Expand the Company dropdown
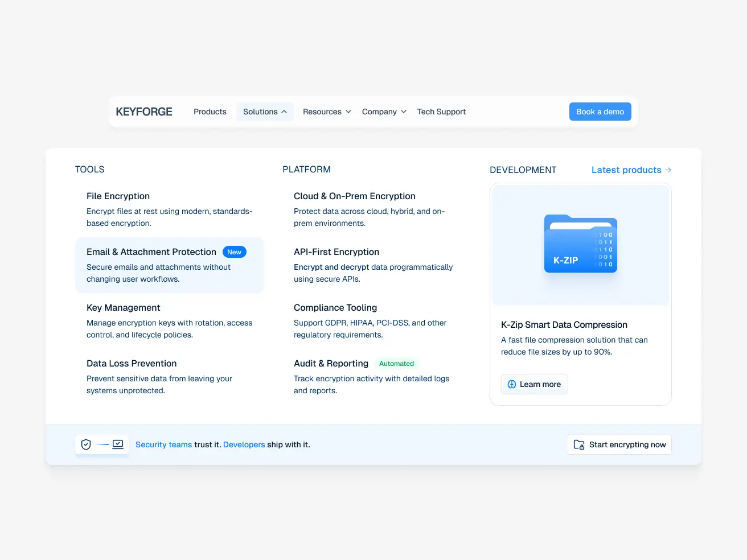Screen dimensions: 747x560 coord(384,112)
